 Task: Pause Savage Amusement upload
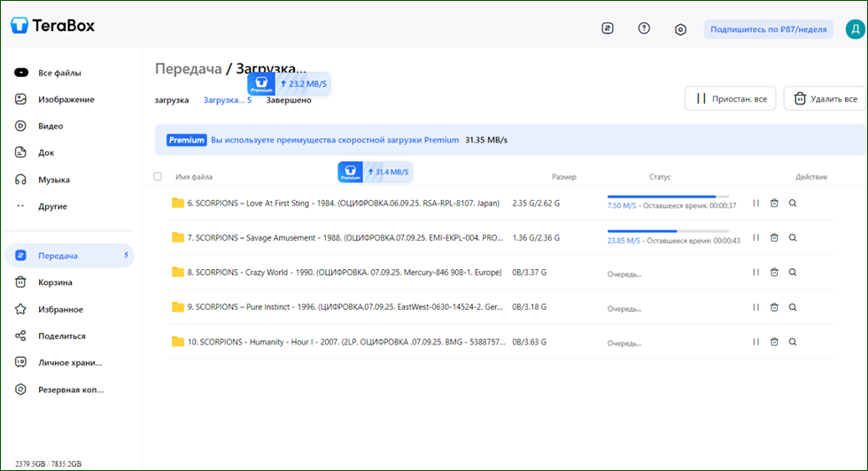pos(756,237)
